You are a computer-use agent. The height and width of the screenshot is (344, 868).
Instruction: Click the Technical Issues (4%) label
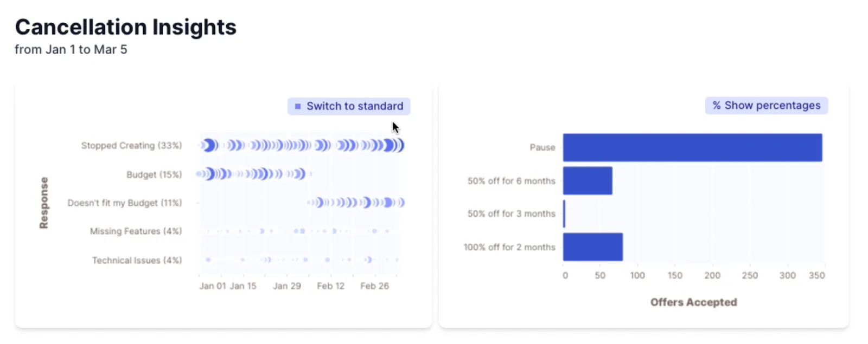click(137, 261)
